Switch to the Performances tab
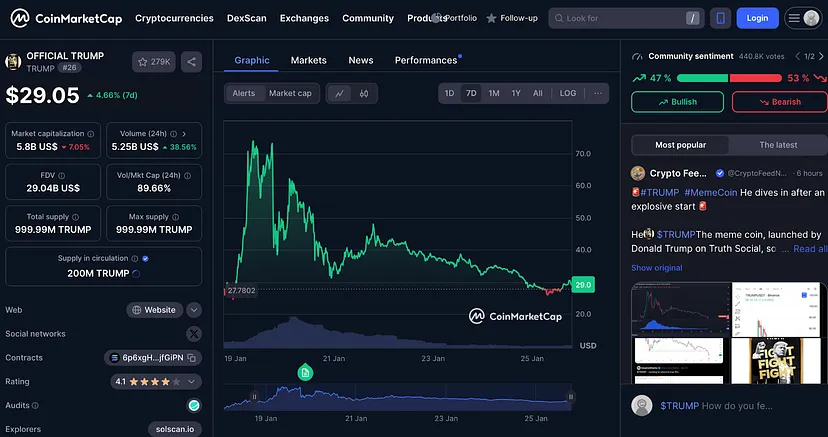828x437 pixels. tap(426, 61)
